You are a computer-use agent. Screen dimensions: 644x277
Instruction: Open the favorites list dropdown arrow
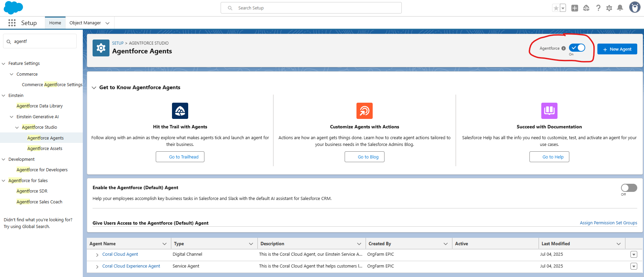click(x=563, y=8)
